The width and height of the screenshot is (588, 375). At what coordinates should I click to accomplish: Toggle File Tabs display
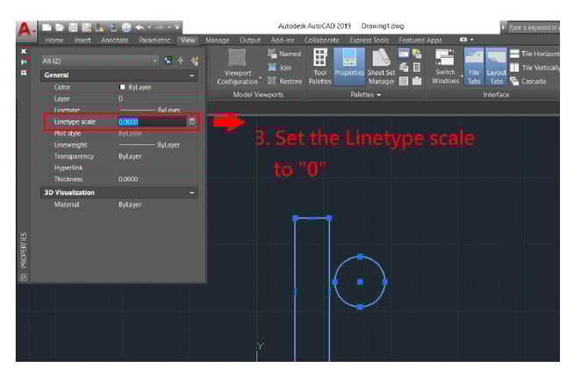474,67
